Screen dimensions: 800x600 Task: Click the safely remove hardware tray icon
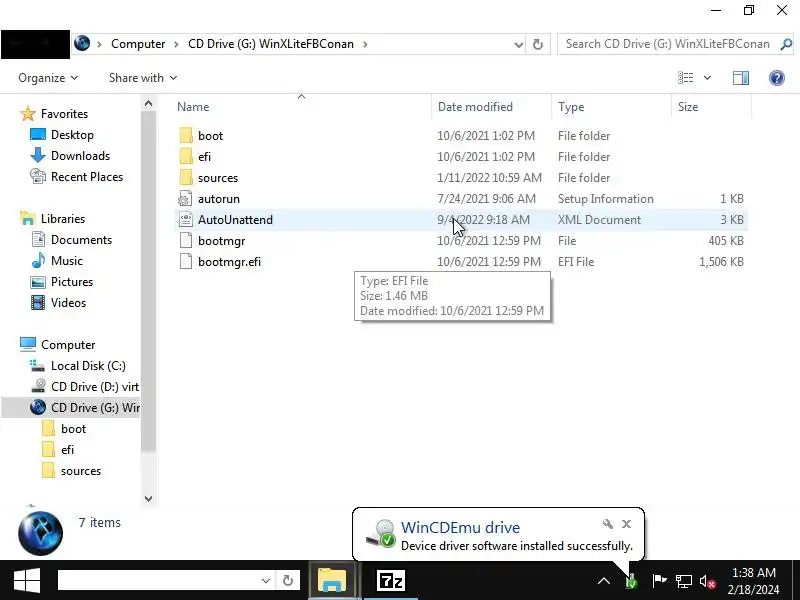632,581
